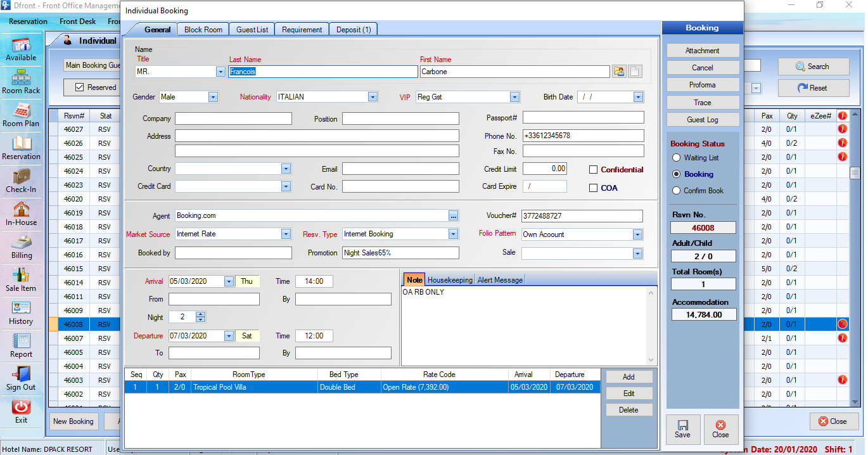Viewport: 868px width, 455px height.
Task: Click the Email input field
Action: click(x=400, y=169)
